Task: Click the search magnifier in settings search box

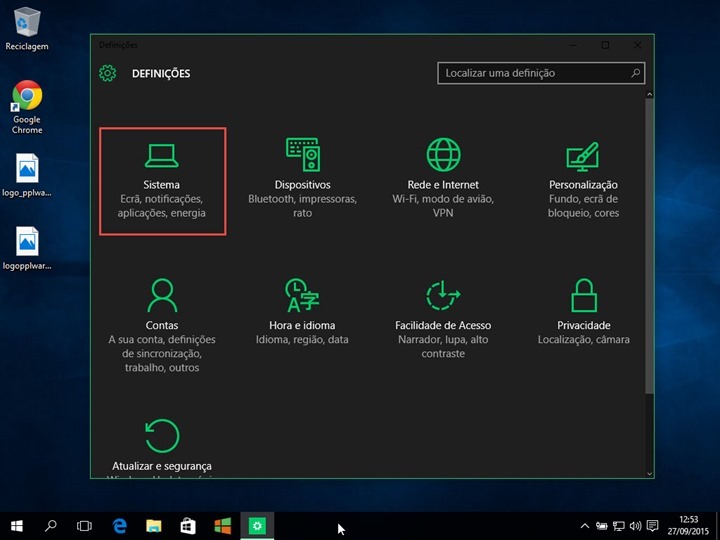Action: pos(635,73)
